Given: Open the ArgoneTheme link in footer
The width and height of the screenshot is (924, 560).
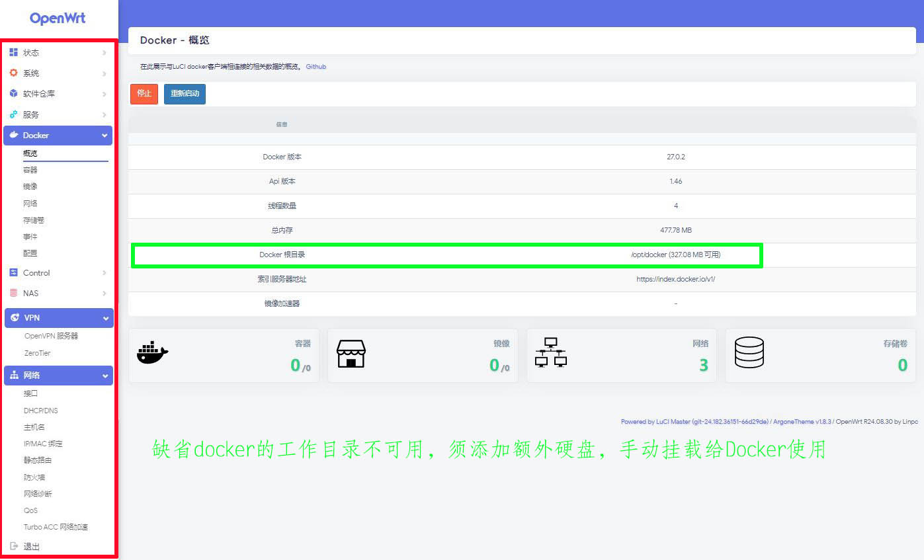Looking at the screenshot, I should 802,421.
